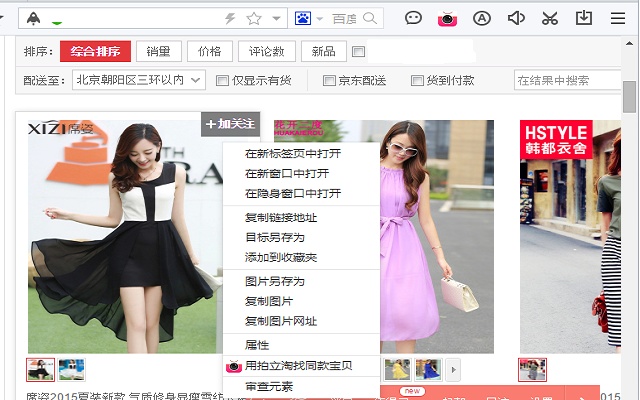
Task: Choose 复制图片网址 in context menu
Action: (301, 322)
